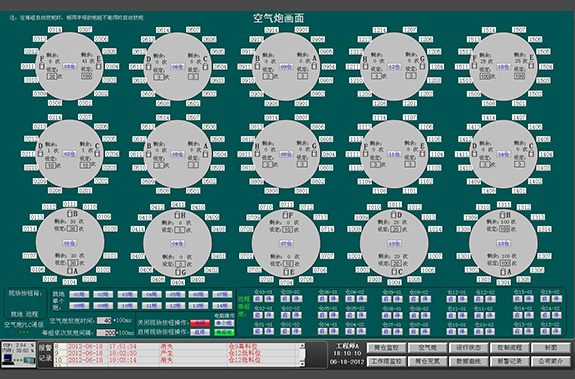This screenshot has height=379, width=575.
Task: Switch to the 空气炮 page
Action: coord(427,347)
